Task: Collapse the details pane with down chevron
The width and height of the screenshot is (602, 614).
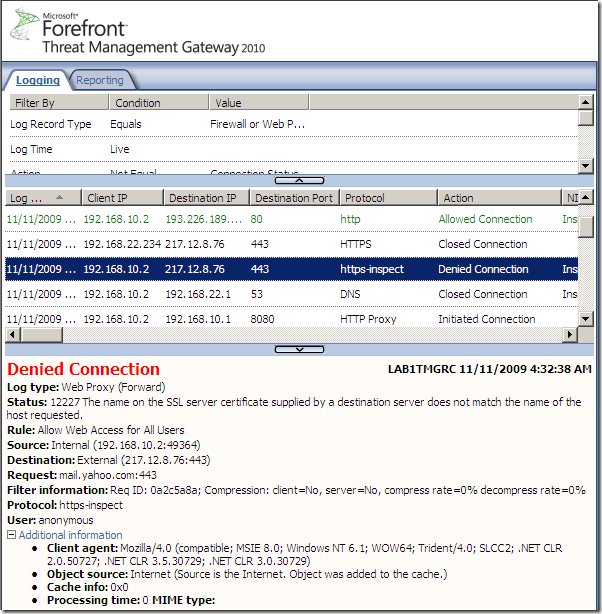Action: [299, 349]
